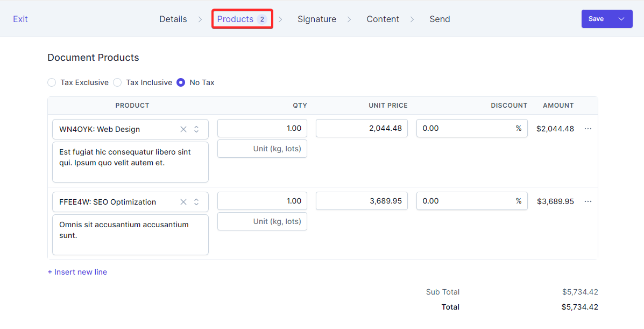Go to the Details step
The height and width of the screenshot is (329, 644).
click(173, 19)
